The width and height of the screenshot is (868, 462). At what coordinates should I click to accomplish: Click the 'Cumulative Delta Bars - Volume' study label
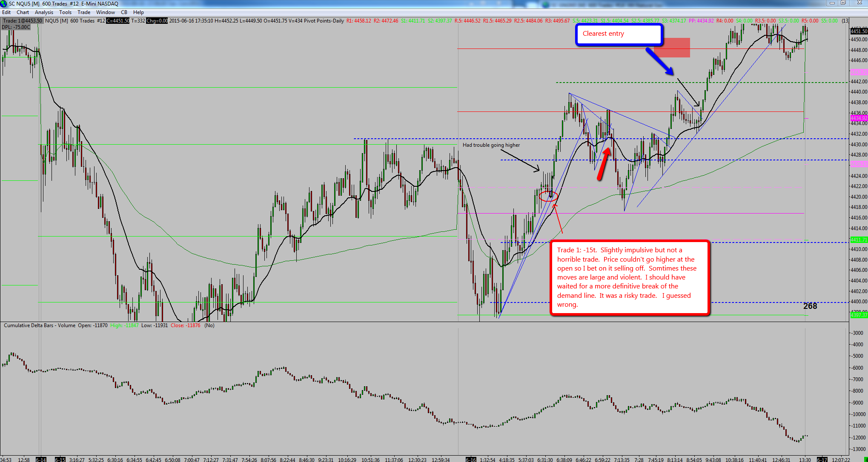(x=40, y=325)
